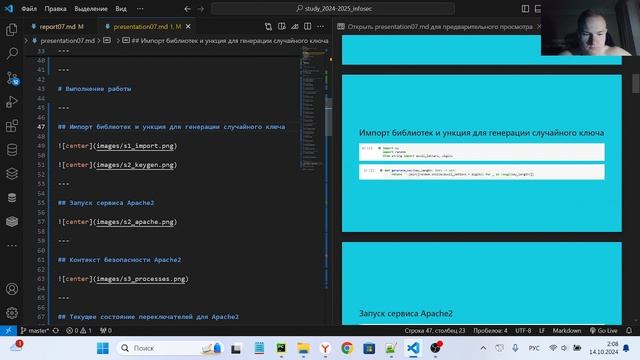
Task: Click the compare changes icon in the editor toolbar
Action: (268, 27)
